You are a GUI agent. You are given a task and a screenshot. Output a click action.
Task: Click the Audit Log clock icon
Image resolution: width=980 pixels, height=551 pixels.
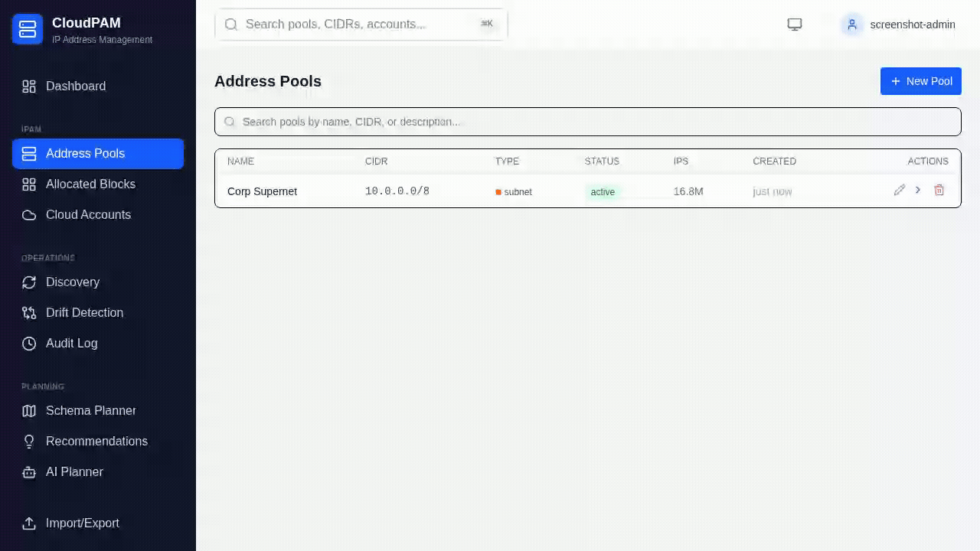29,344
